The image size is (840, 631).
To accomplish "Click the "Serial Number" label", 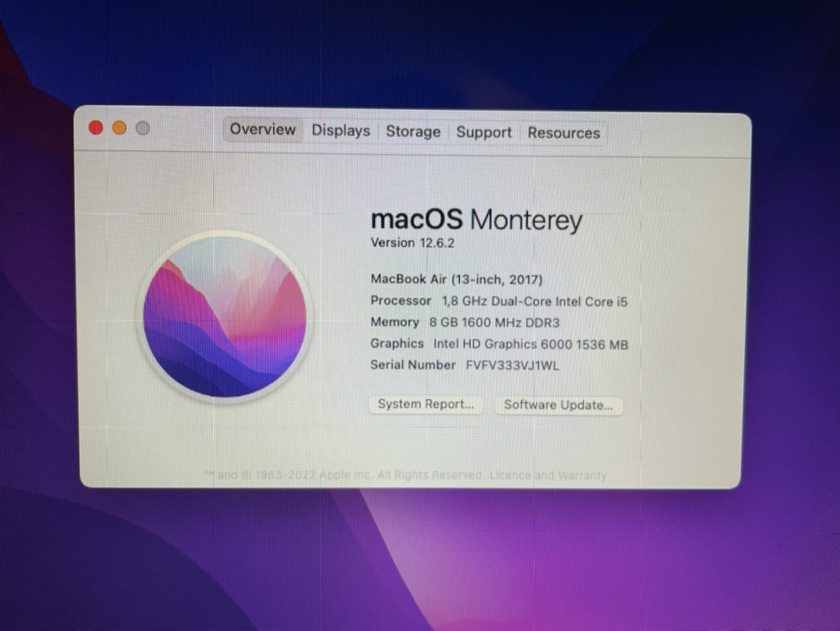I will pos(413,365).
